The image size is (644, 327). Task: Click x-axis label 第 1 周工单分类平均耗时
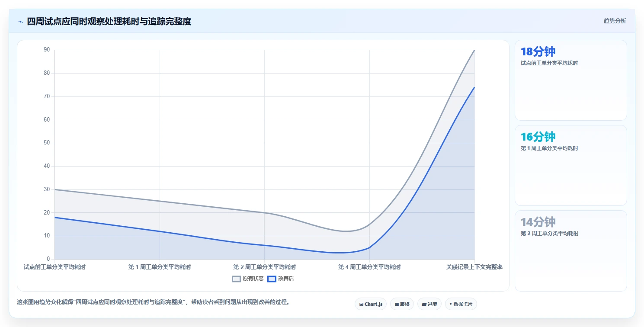click(x=160, y=267)
